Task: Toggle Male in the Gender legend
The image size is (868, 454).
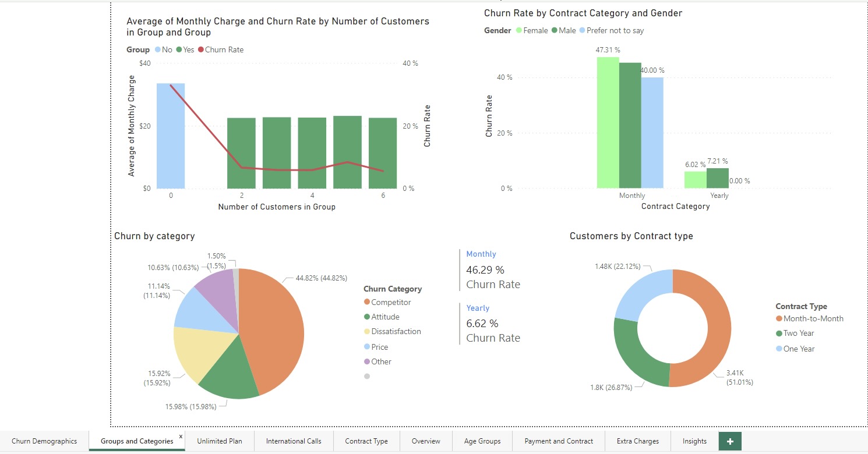Action: pyautogui.click(x=556, y=30)
